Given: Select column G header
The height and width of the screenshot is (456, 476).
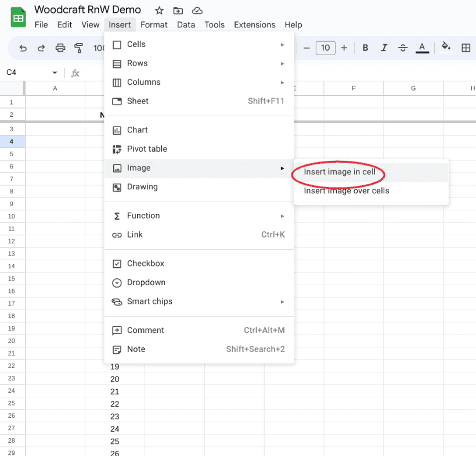Looking at the screenshot, I should 413,88.
